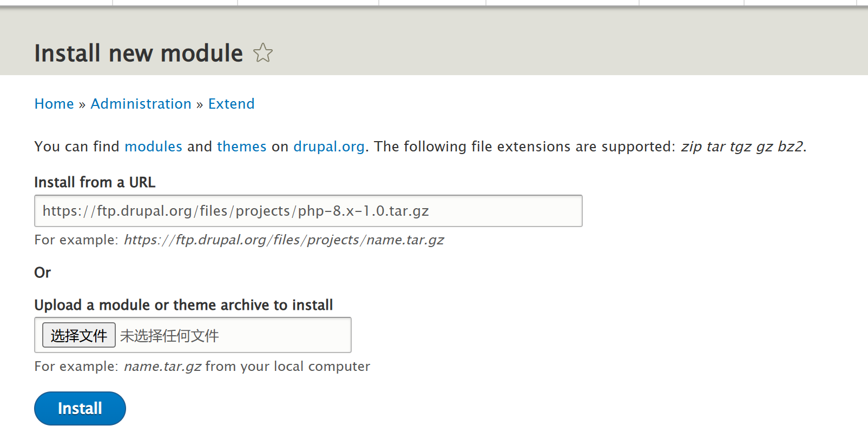Open the modules link in the description
The width and height of the screenshot is (868, 432).
click(x=153, y=147)
